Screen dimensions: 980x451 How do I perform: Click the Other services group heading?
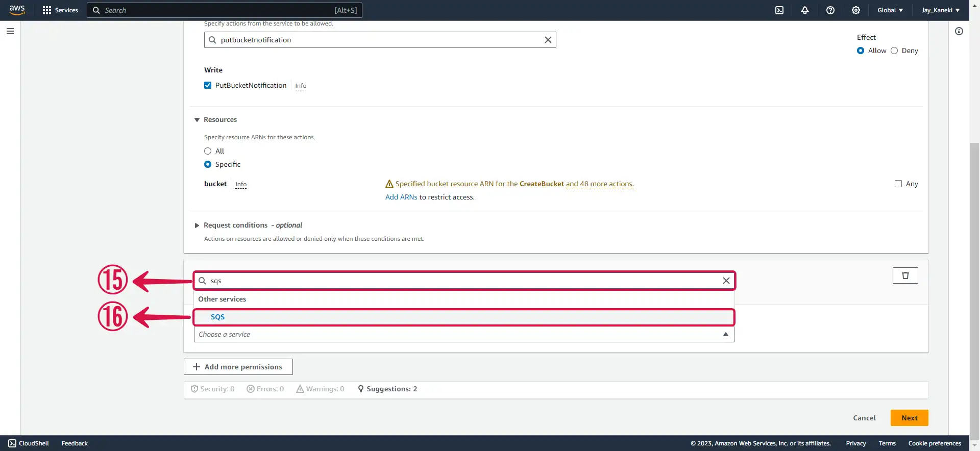222,299
